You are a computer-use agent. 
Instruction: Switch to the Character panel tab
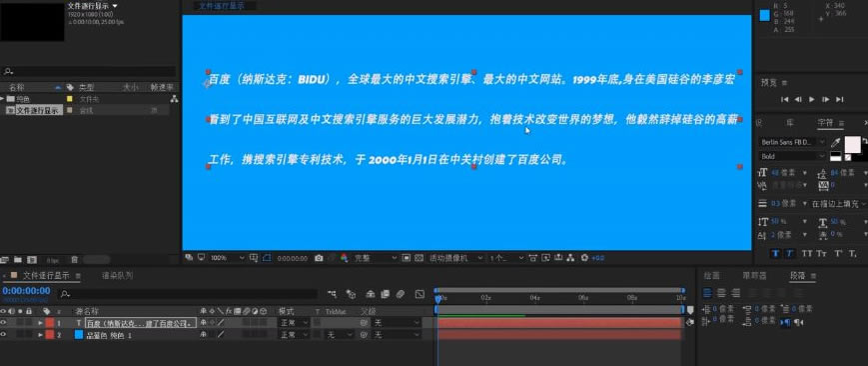[x=825, y=123]
